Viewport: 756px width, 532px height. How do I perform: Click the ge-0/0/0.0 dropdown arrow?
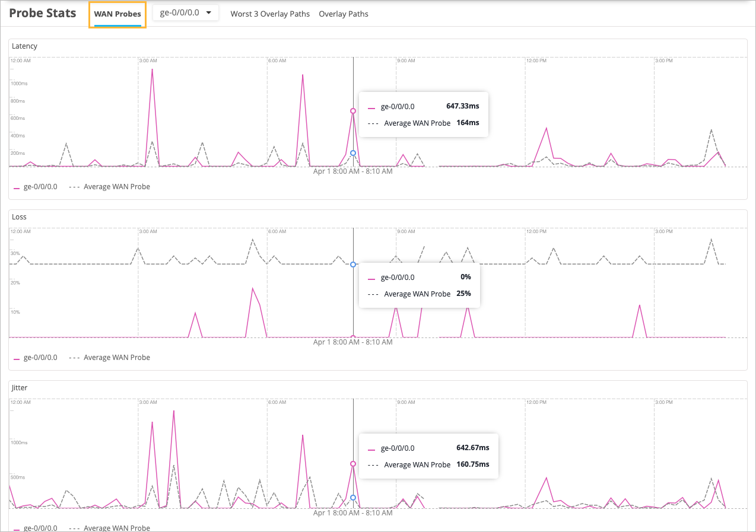(208, 13)
